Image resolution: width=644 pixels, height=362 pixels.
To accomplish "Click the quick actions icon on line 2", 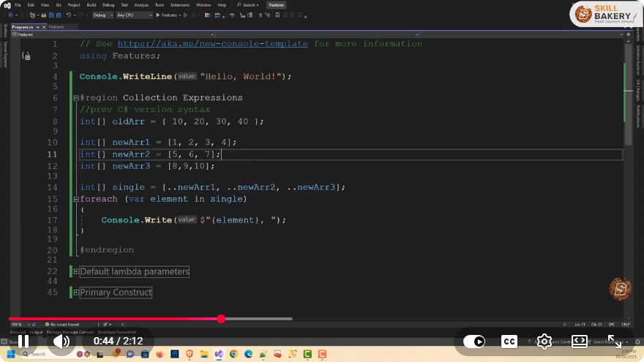I will pos(26,56).
